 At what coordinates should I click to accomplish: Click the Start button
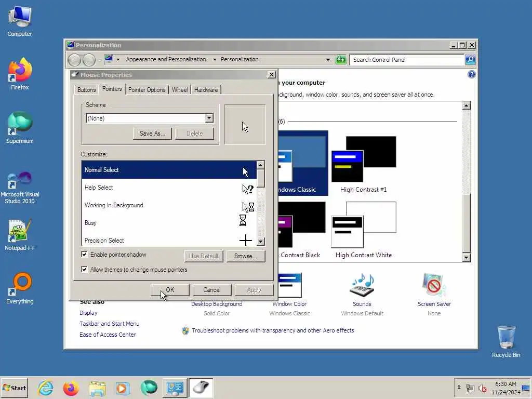14,388
